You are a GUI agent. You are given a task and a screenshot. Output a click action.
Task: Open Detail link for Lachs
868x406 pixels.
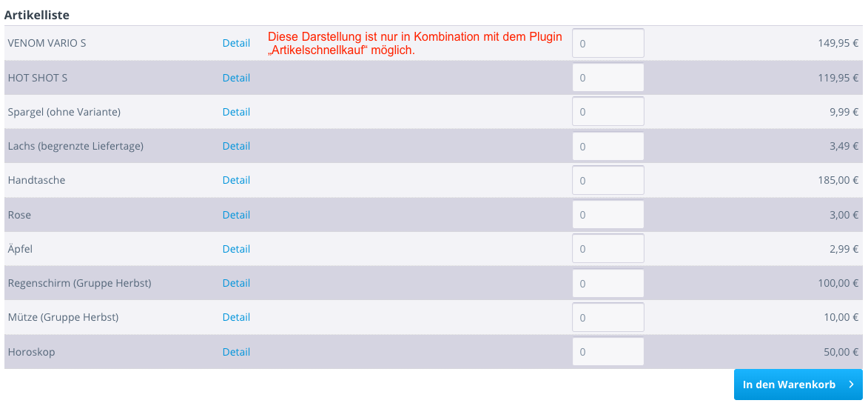pyautogui.click(x=236, y=146)
